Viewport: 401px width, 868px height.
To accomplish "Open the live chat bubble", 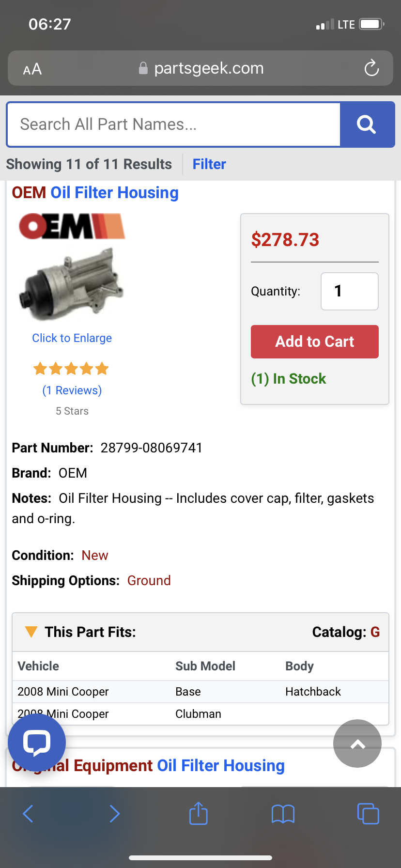I will pos(37,743).
